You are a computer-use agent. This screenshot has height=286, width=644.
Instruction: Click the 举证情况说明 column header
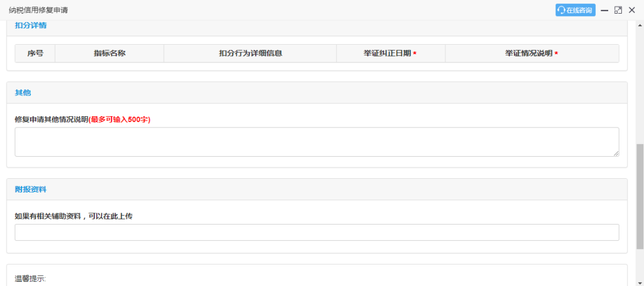[532, 54]
